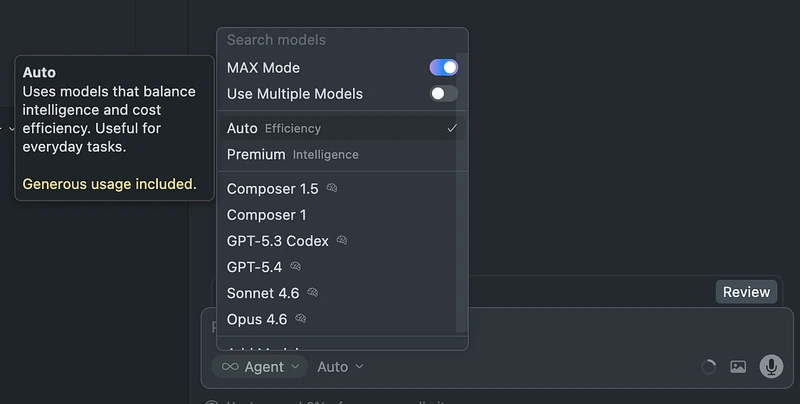Open the Agent mode dropdown
This screenshot has height=404, width=800.
pyautogui.click(x=260, y=367)
